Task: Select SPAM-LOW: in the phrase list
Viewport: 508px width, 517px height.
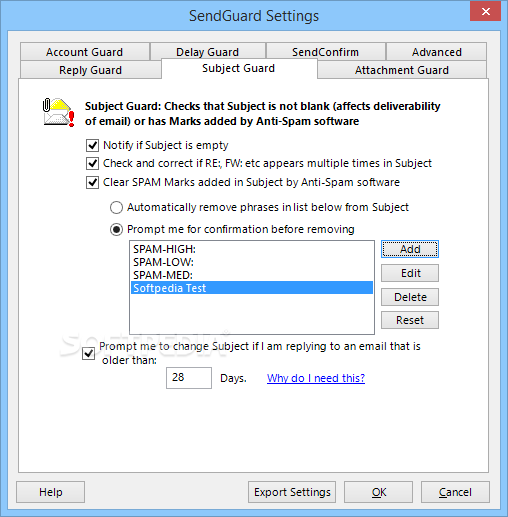Action: (252, 262)
